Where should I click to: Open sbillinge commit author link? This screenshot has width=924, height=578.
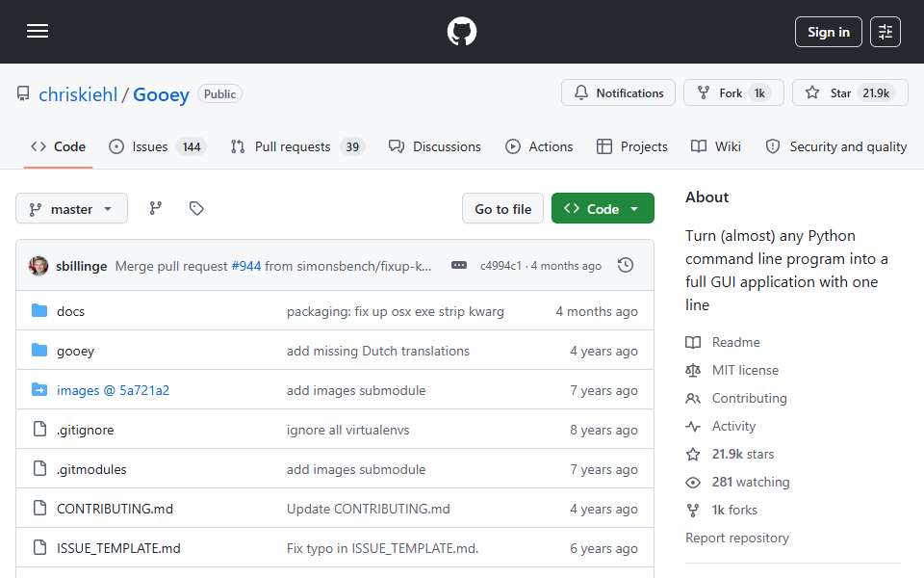(81, 266)
